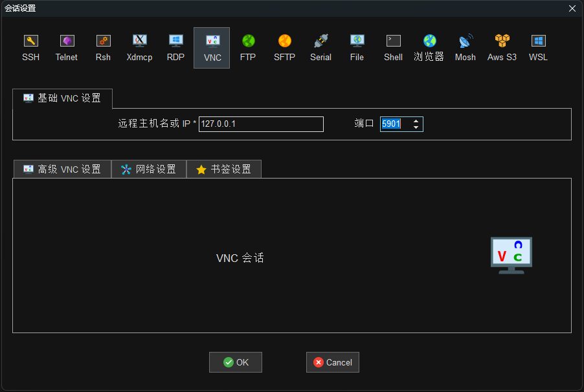584x392 pixels.
Task: Select the SSH session type icon
Action: 30,47
